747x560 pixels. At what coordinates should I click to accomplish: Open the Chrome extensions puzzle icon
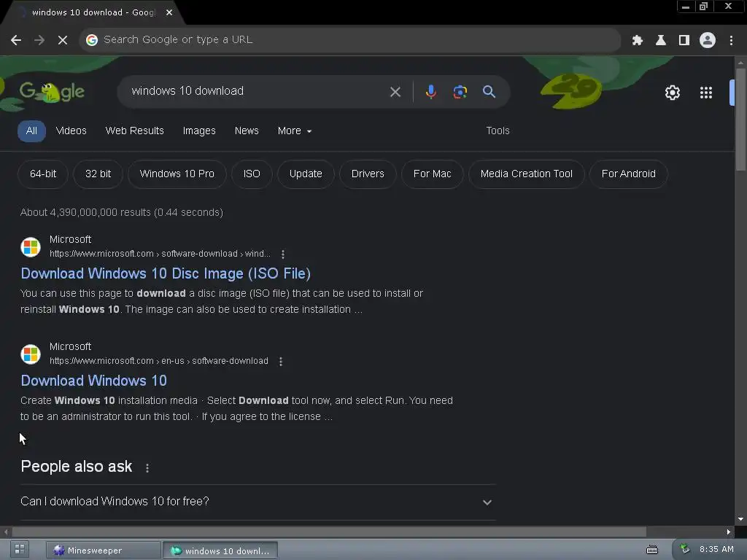637,40
